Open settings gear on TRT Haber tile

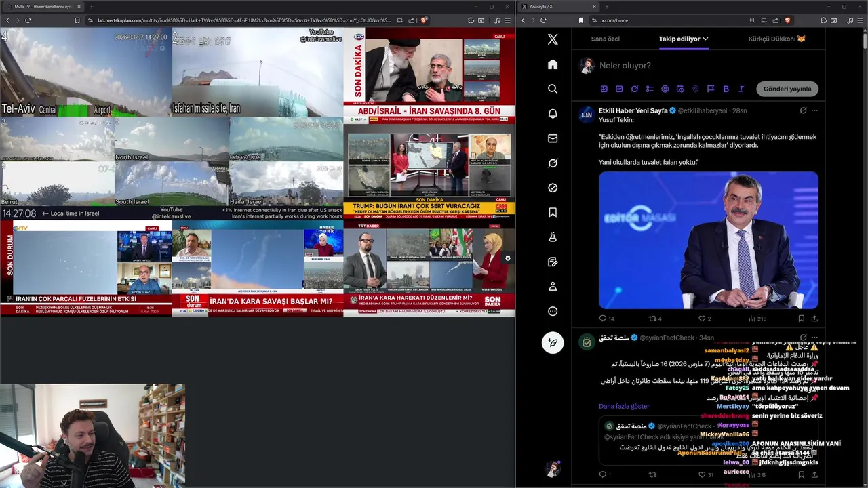pyautogui.click(x=507, y=258)
